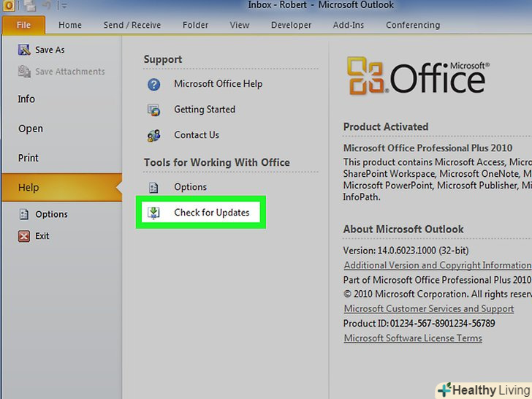Screen dimensions: 532x399
Task: Select the highlighted Help menu item
Action: (x=61, y=188)
